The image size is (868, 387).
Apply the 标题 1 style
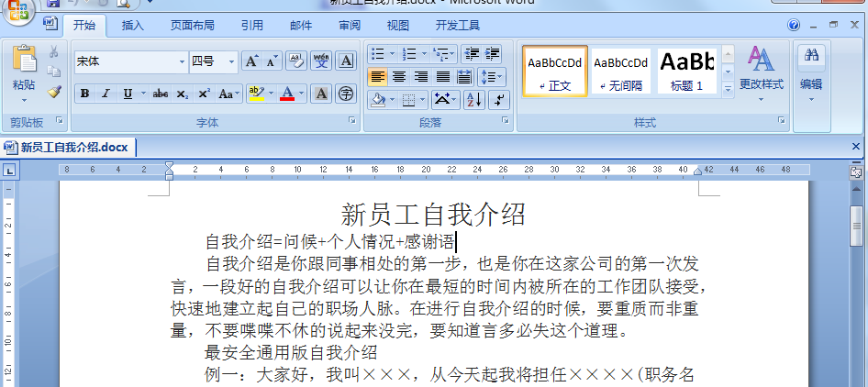[687, 71]
